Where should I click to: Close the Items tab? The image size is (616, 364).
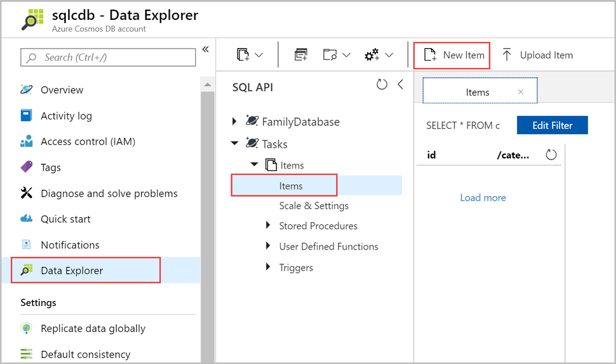[x=520, y=92]
